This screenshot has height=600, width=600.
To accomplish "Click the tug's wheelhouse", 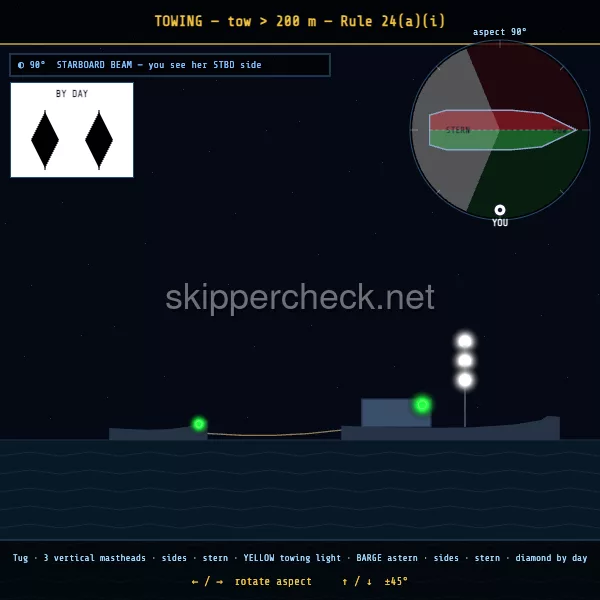I will [396, 412].
